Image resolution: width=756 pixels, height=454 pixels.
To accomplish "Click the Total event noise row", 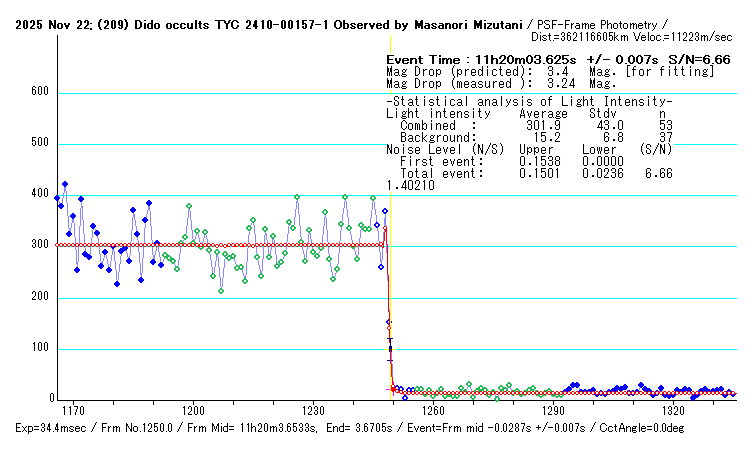I will (x=529, y=173).
